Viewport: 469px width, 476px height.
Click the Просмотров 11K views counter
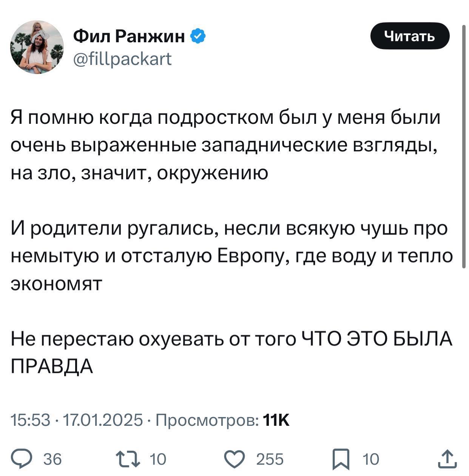tap(222, 420)
